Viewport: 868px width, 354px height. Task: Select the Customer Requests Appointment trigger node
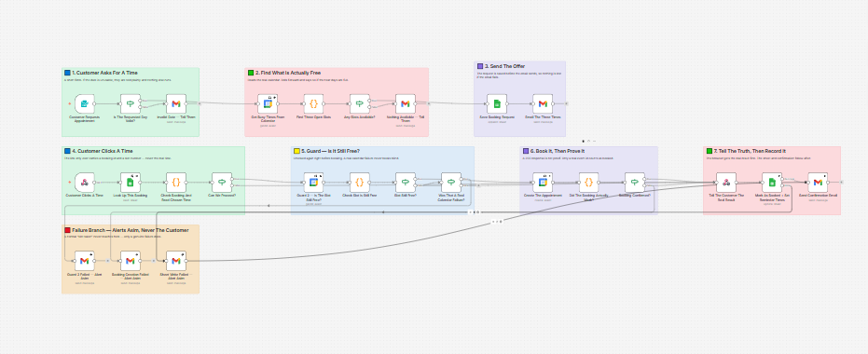(85, 103)
